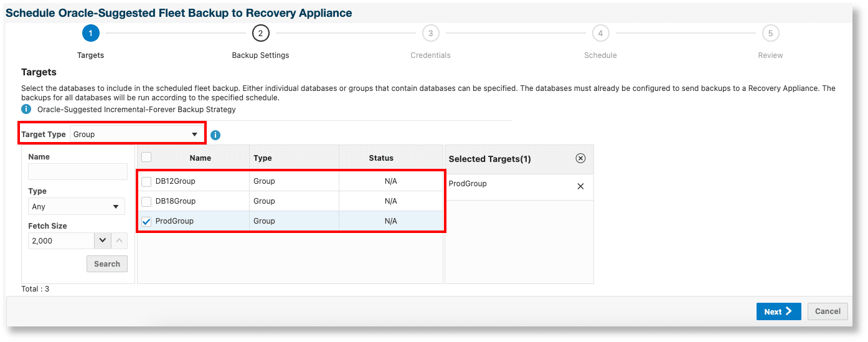Click the Cancel button

pyautogui.click(x=828, y=311)
